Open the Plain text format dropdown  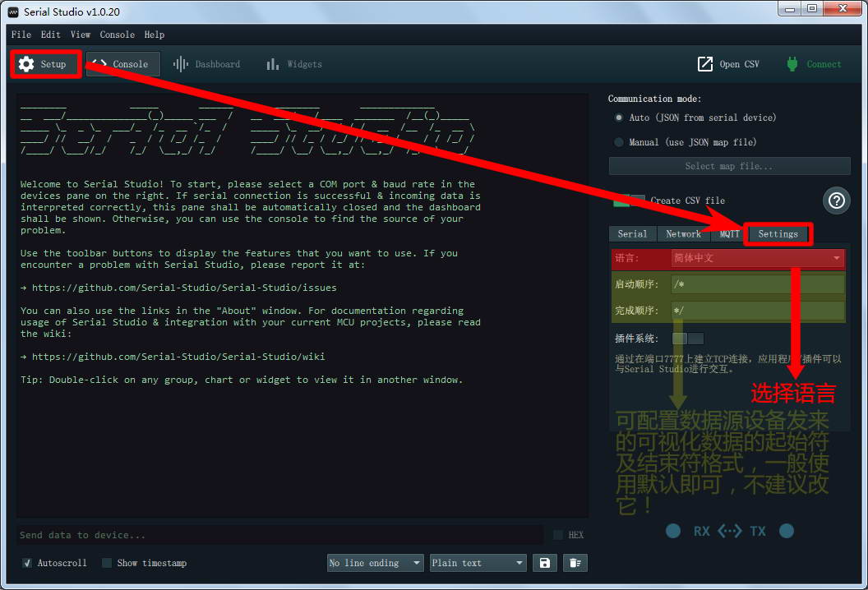478,563
